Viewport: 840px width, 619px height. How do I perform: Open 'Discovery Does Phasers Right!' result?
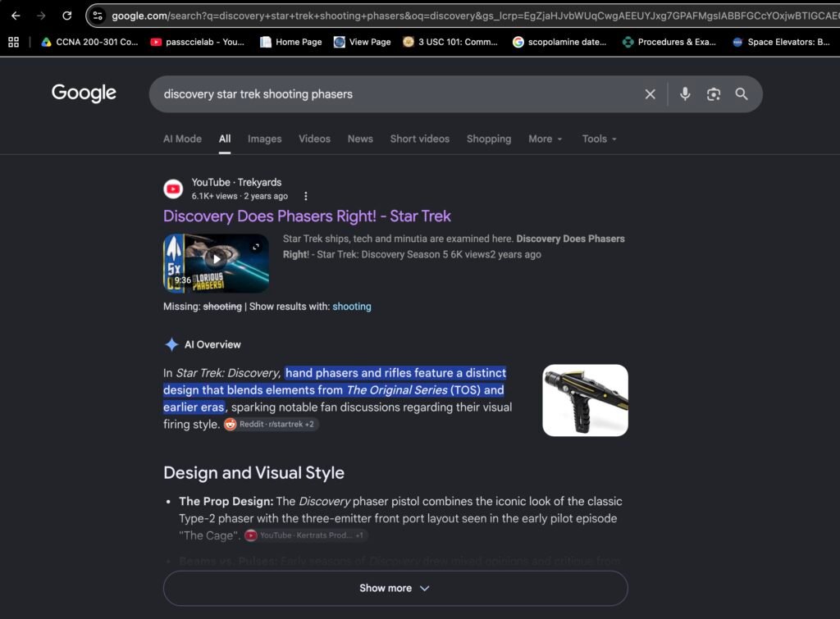click(x=307, y=216)
